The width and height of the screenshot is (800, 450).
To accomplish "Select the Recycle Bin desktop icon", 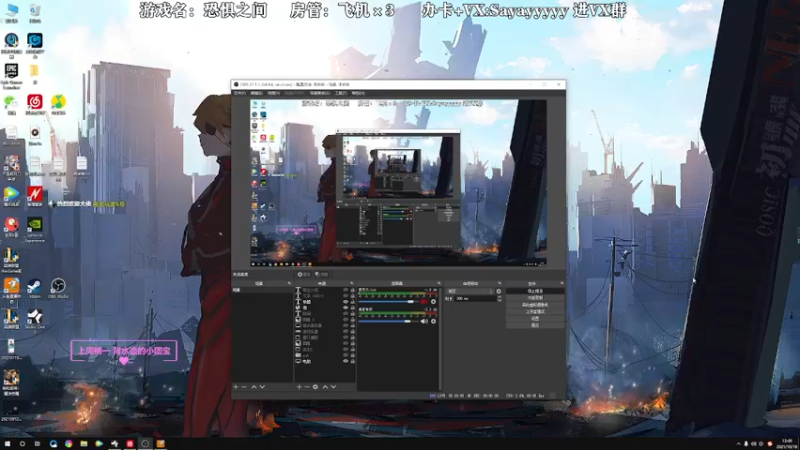I will pyautogui.click(x=35, y=13).
